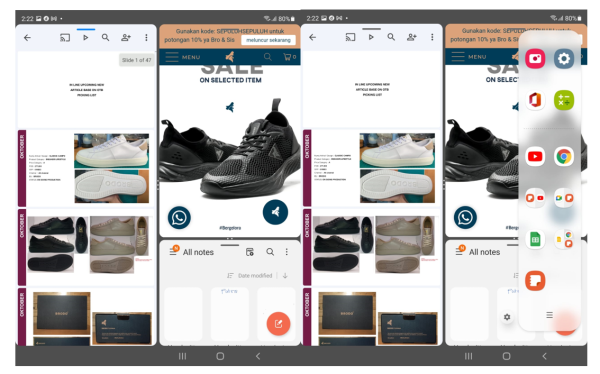Open three-dot menu in right Slides toolbar
Image resolution: width=600 pixels, height=374 pixels.
click(432, 37)
